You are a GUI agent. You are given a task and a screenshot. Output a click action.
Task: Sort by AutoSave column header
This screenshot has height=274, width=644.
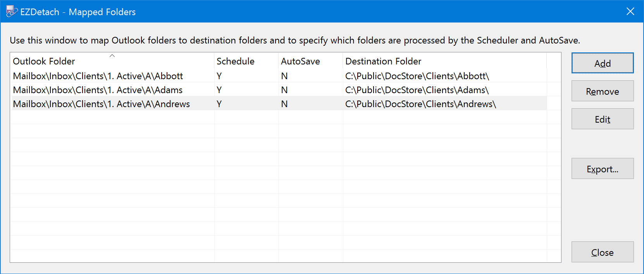[x=311, y=61]
